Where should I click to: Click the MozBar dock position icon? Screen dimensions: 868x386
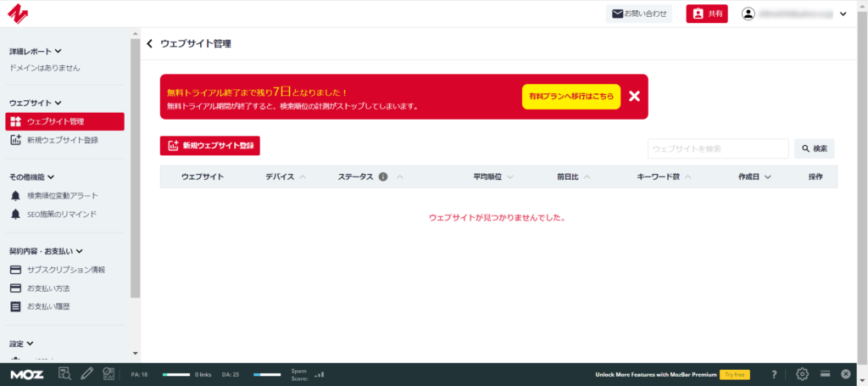pos(825,374)
